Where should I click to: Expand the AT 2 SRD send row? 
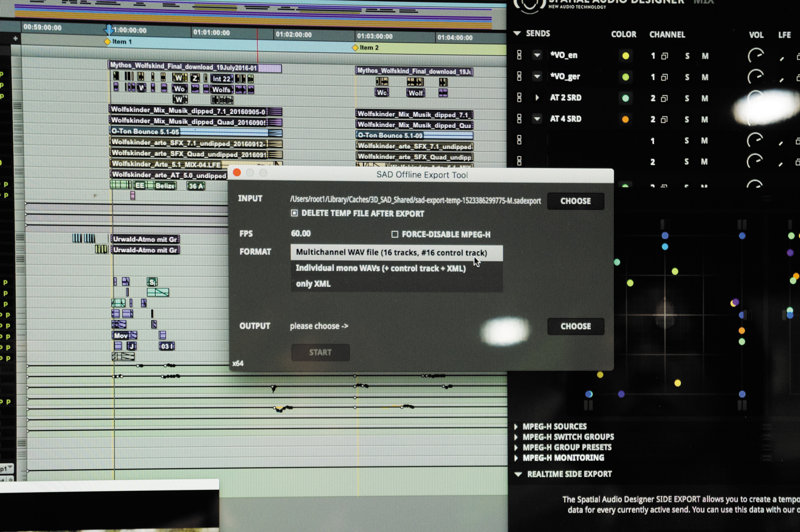tap(537, 98)
